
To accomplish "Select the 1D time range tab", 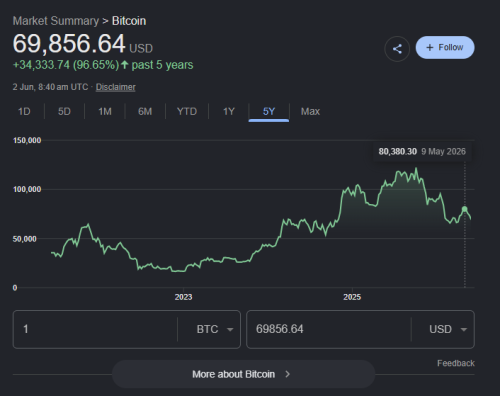I will [x=24, y=111].
